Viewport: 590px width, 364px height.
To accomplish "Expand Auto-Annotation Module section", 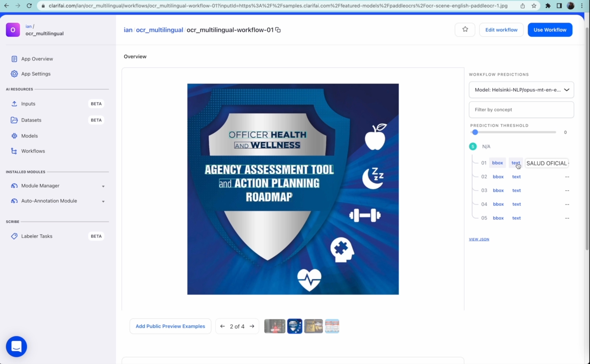I will click(103, 201).
